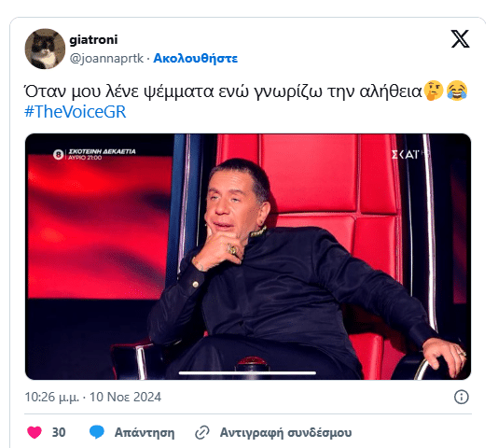Click the chain link copy icon
498x448 pixels.
pos(202,432)
